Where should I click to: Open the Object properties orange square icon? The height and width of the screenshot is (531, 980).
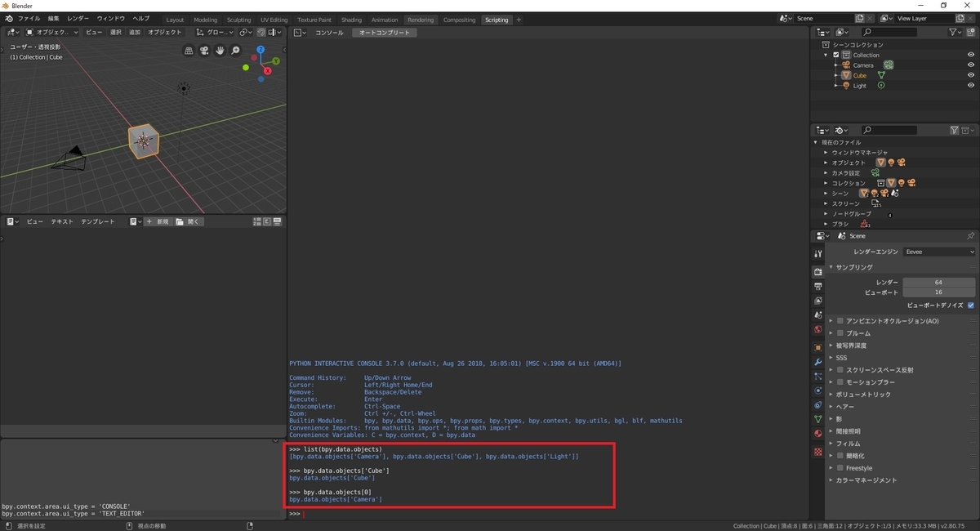click(x=818, y=347)
